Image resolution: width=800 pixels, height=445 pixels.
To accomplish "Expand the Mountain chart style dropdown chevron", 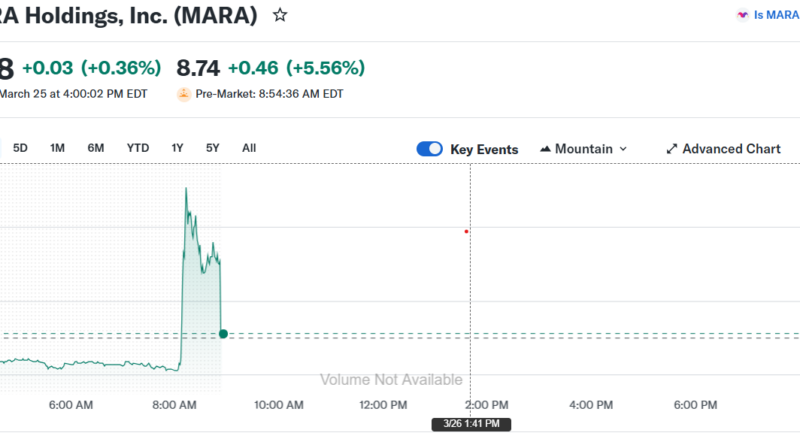I will [624, 149].
